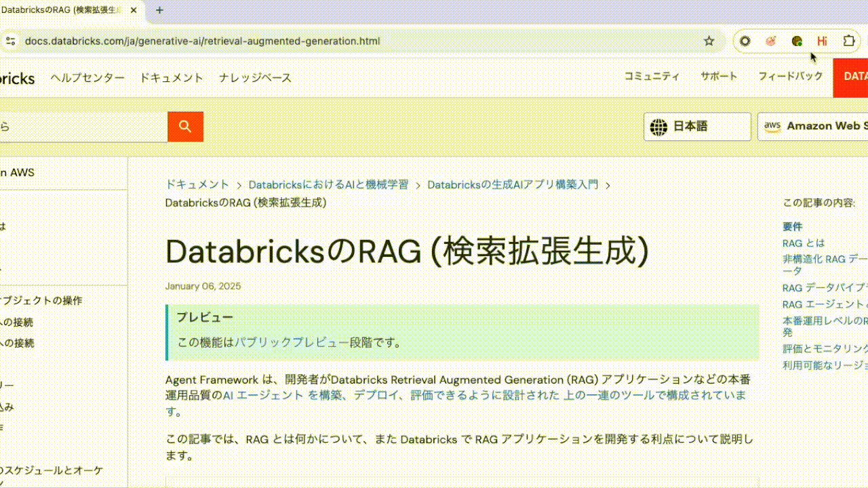Click the Hi profile extension icon
The width and height of the screenshot is (868, 488).
pos(821,41)
